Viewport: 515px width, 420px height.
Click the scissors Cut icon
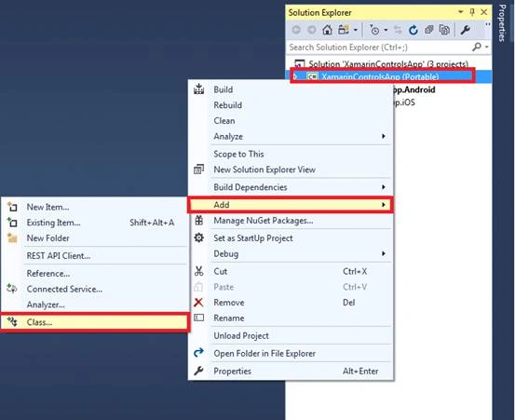[198, 271]
